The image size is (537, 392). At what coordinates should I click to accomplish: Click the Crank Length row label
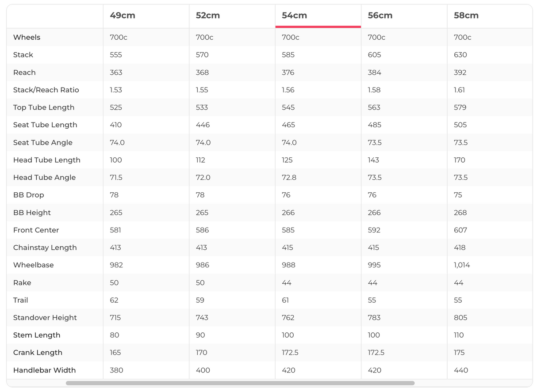(38, 353)
